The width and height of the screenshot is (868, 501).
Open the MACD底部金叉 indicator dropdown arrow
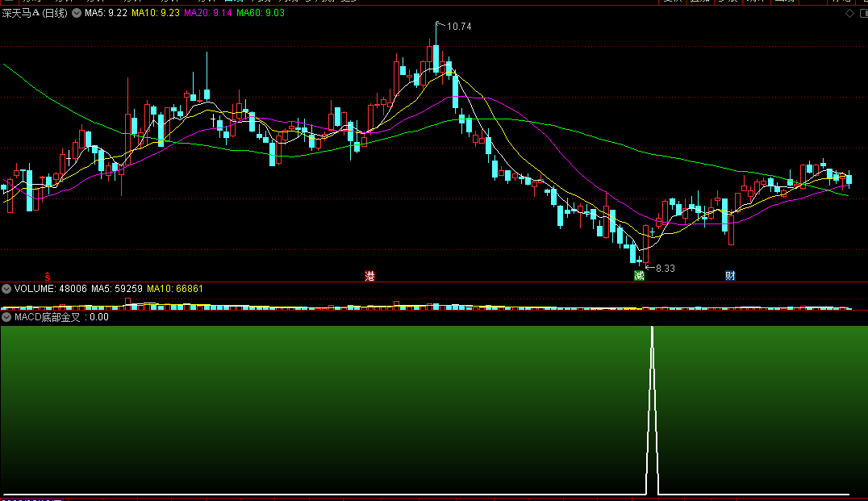tap(6, 317)
